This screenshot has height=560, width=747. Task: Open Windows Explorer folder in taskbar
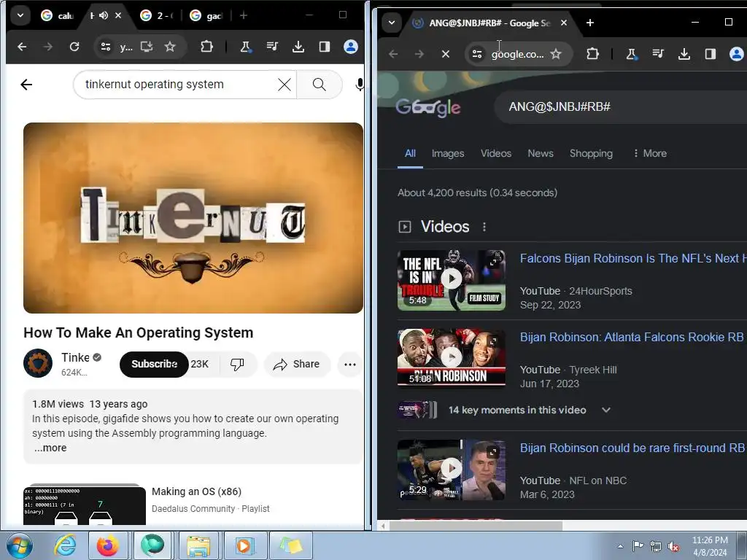pyautogui.click(x=198, y=545)
